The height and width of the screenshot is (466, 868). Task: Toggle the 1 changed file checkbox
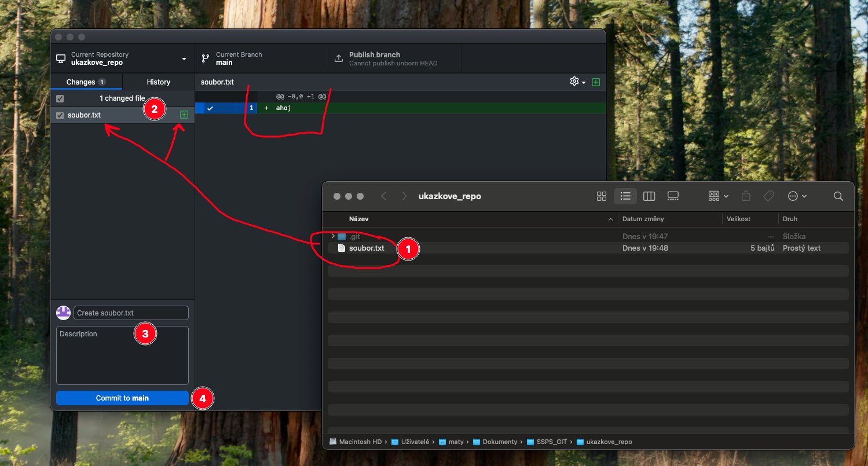(x=60, y=98)
